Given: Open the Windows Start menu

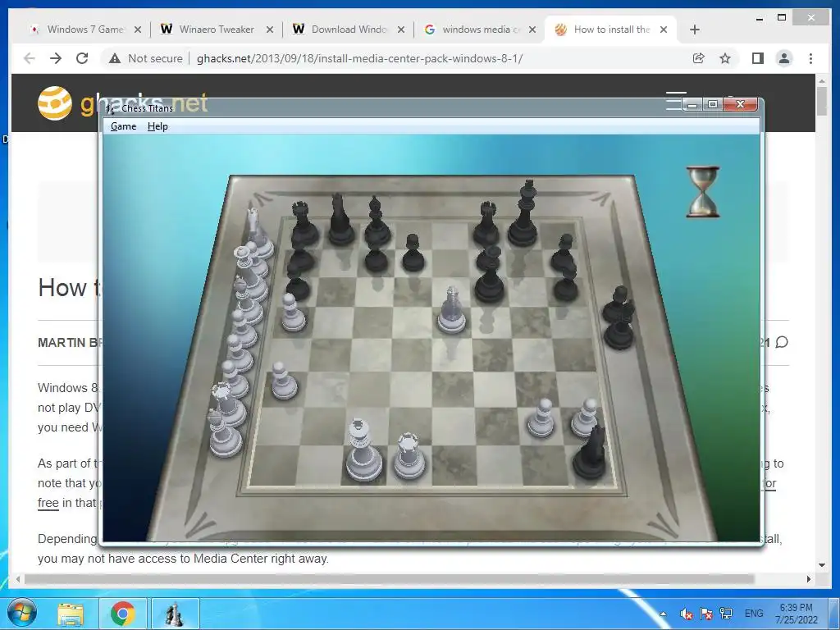Looking at the screenshot, I should pos(22,614).
